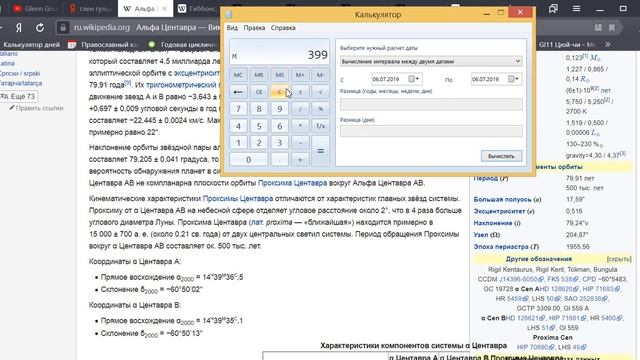Image resolution: width=640 pixels, height=360 pixels.
Task: Click the highlighted C clear key
Action: [x=280, y=92]
